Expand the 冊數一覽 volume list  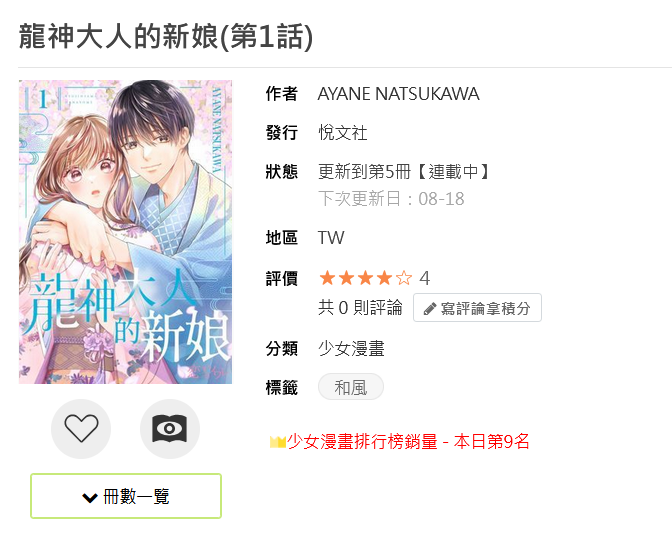(x=126, y=496)
